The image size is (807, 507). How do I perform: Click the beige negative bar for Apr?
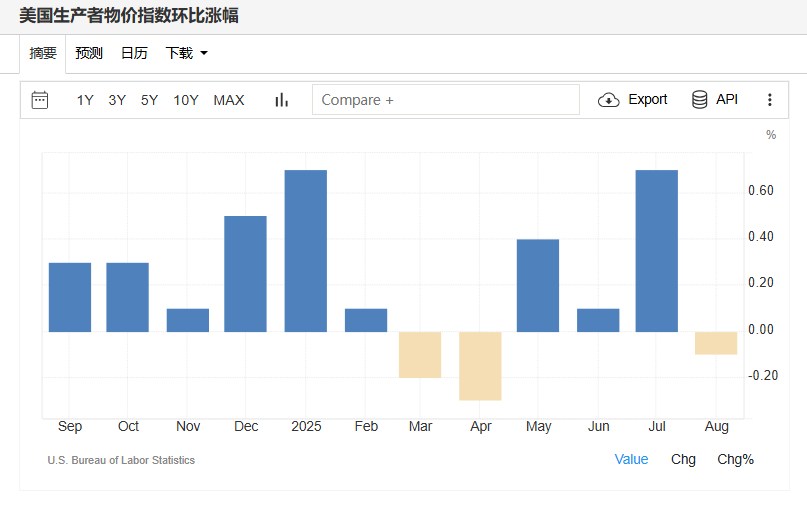pyautogui.click(x=480, y=366)
